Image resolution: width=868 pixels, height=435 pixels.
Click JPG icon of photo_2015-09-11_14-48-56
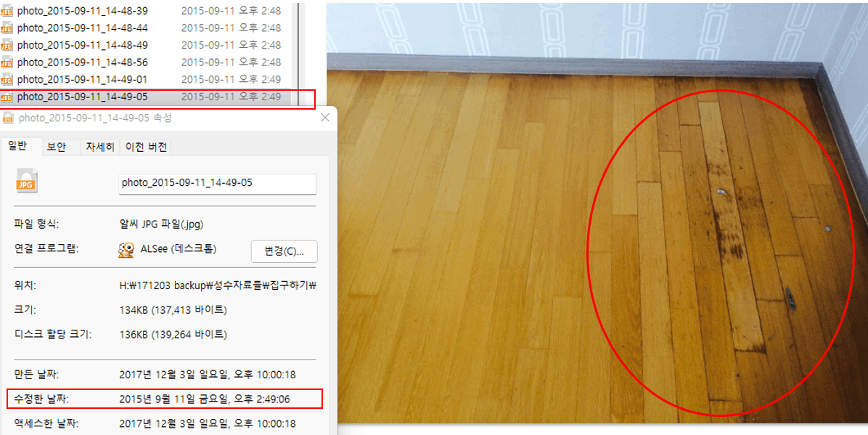click(7, 62)
